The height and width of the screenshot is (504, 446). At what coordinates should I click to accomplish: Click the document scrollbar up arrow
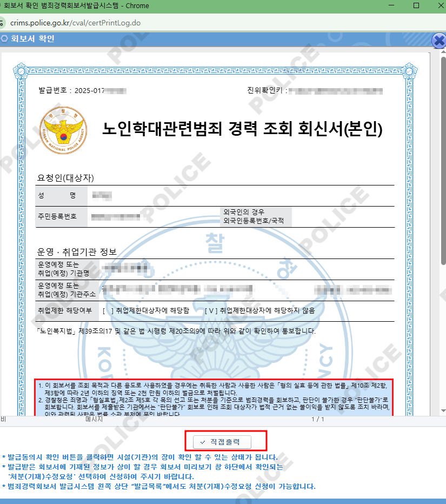click(443, 51)
